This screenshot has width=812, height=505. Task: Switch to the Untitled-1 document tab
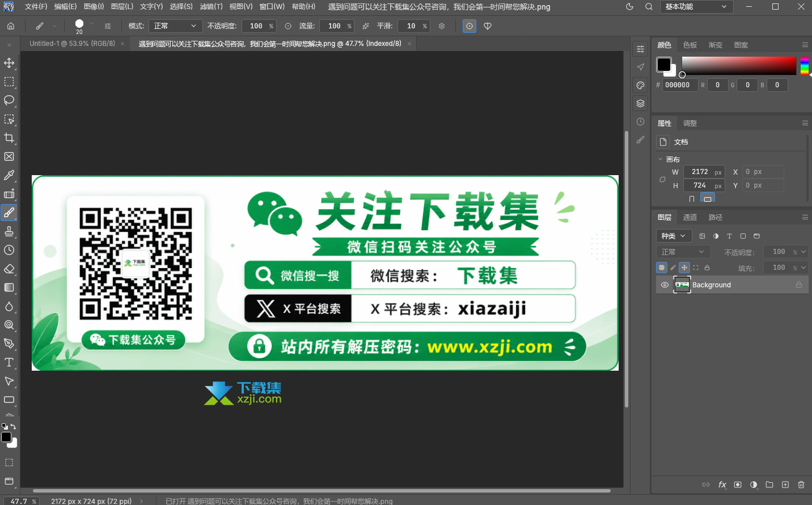(72, 44)
